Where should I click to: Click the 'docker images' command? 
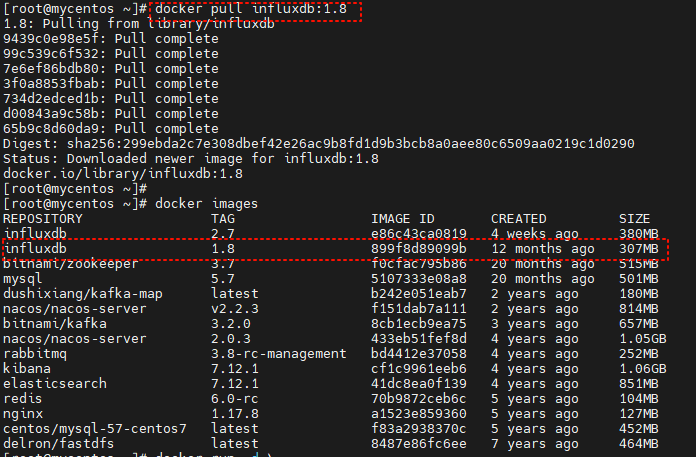click(206, 204)
